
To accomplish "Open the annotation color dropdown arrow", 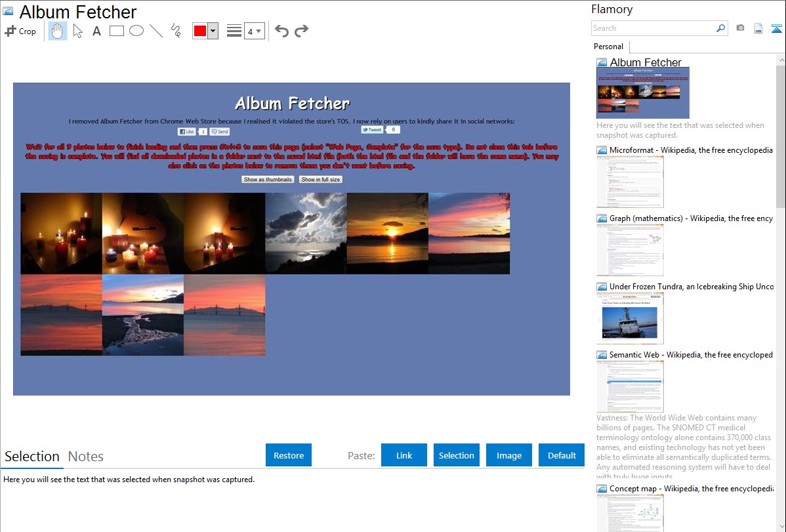I will pos(213,31).
